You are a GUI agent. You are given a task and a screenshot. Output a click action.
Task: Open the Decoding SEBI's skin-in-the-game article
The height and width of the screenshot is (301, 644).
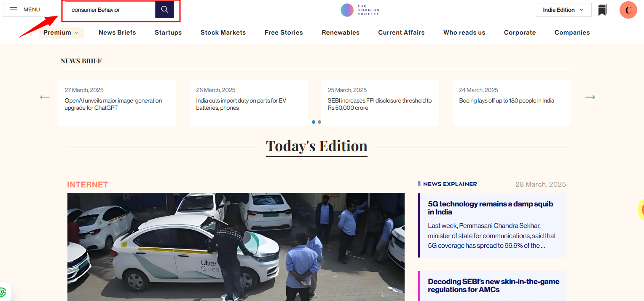tap(494, 285)
